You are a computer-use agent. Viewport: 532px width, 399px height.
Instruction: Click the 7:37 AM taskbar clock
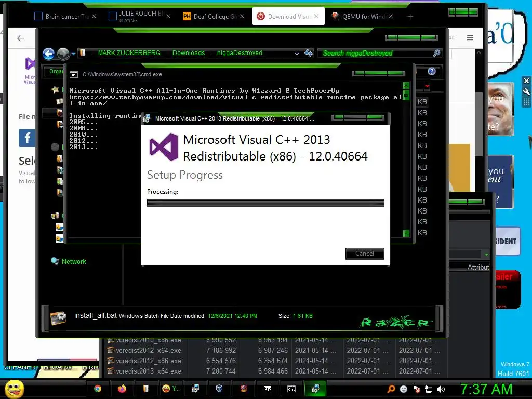point(486,390)
